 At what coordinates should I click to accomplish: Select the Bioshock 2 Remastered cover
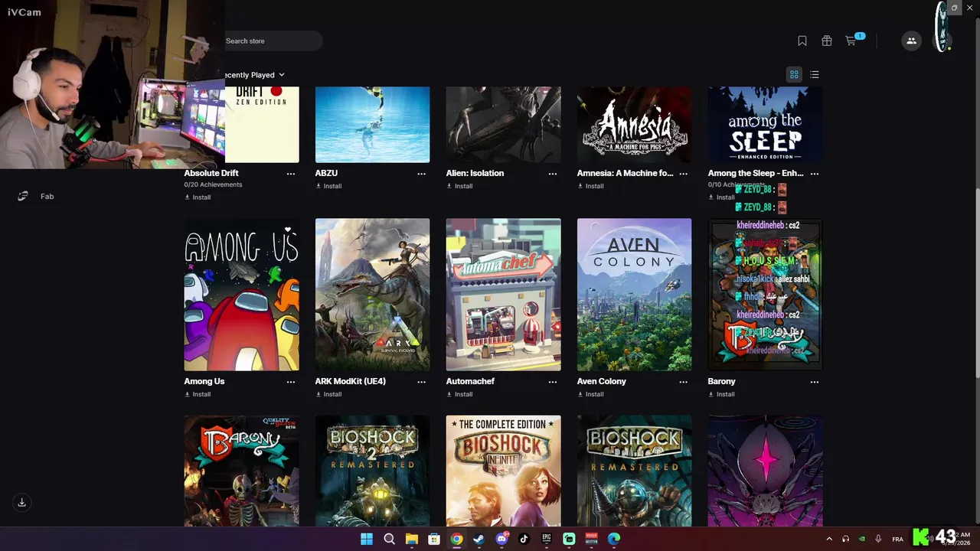click(x=372, y=471)
